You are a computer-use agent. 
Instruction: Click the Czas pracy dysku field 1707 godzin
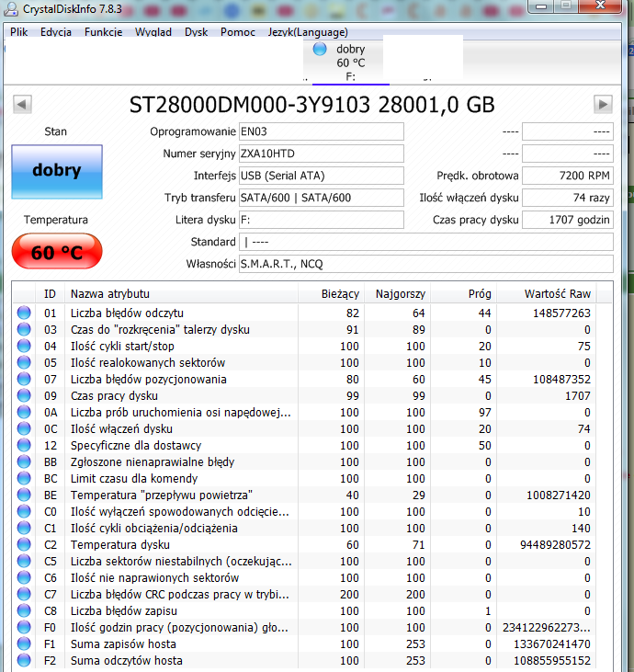568,220
